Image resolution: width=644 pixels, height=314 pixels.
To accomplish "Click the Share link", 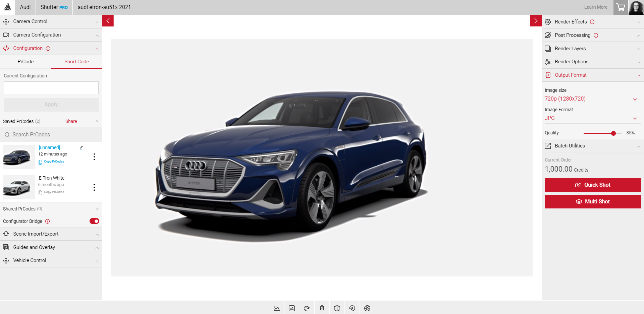I will pos(71,121).
